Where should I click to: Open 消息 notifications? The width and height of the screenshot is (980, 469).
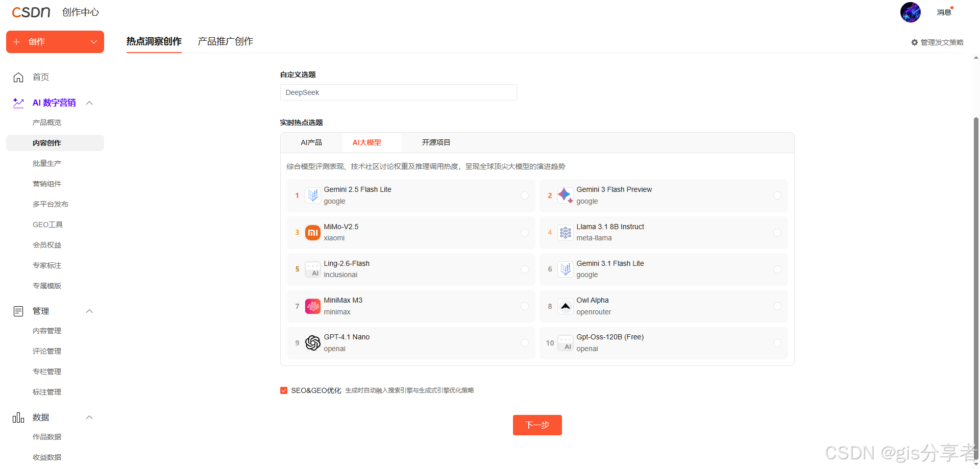pyautogui.click(x=944, y=12)
